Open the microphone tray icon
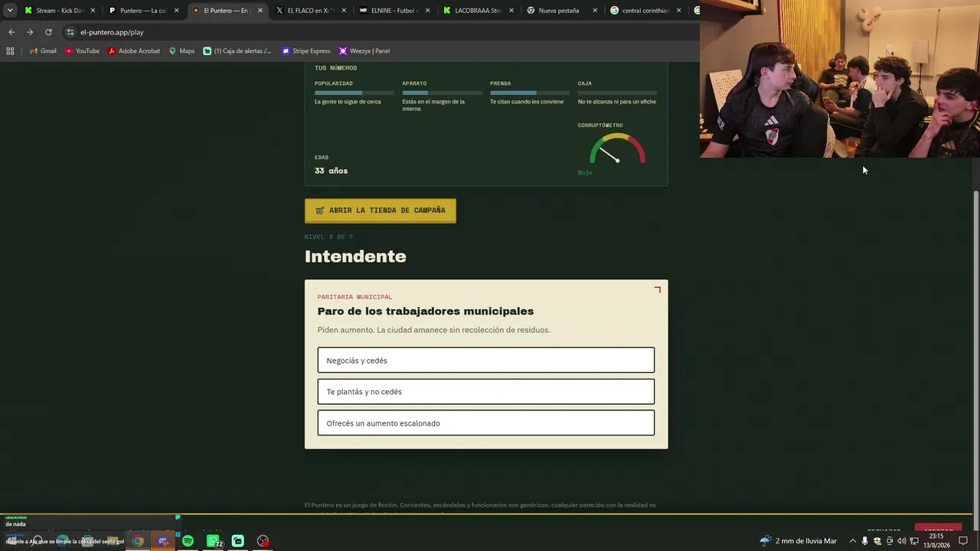 (x=865, y=541)
